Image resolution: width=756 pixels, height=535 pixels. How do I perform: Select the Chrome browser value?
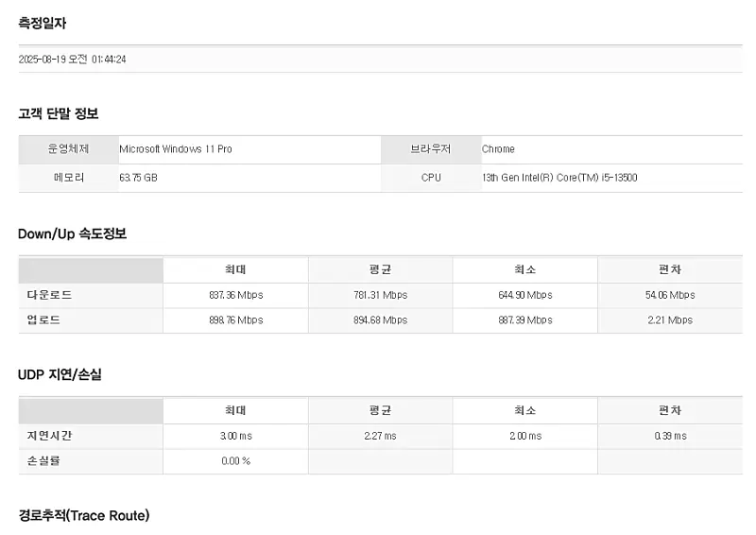point(498,149)
